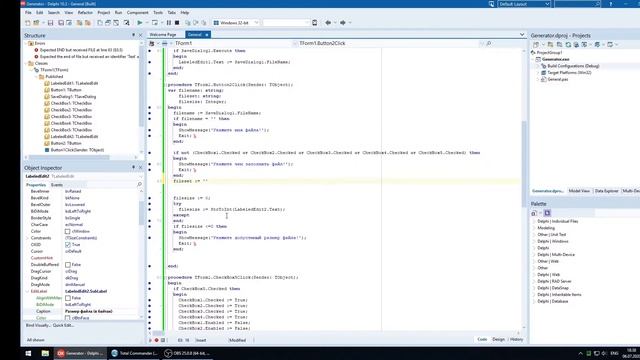Expand Delphi | Individual Files palette category
This screenshot has height=360, width=640.
tap(534, 221)
